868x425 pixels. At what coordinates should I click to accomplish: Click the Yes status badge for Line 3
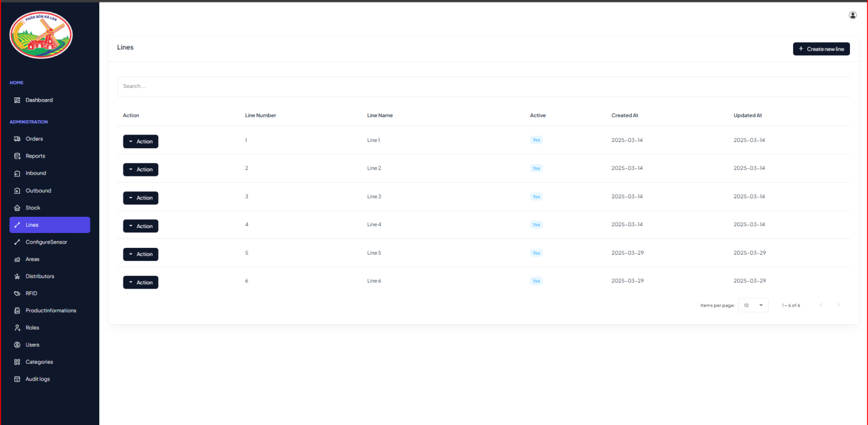[536, 196]
